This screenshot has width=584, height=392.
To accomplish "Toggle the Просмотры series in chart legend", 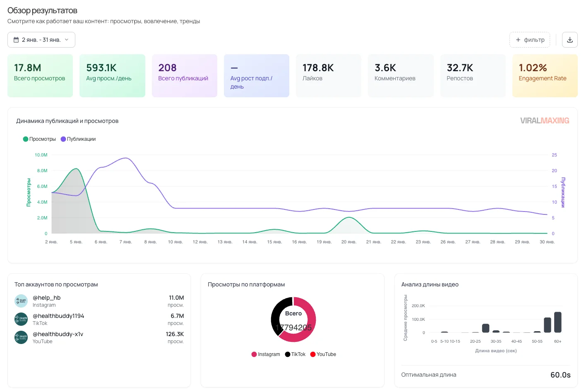I will coord(39,139).
